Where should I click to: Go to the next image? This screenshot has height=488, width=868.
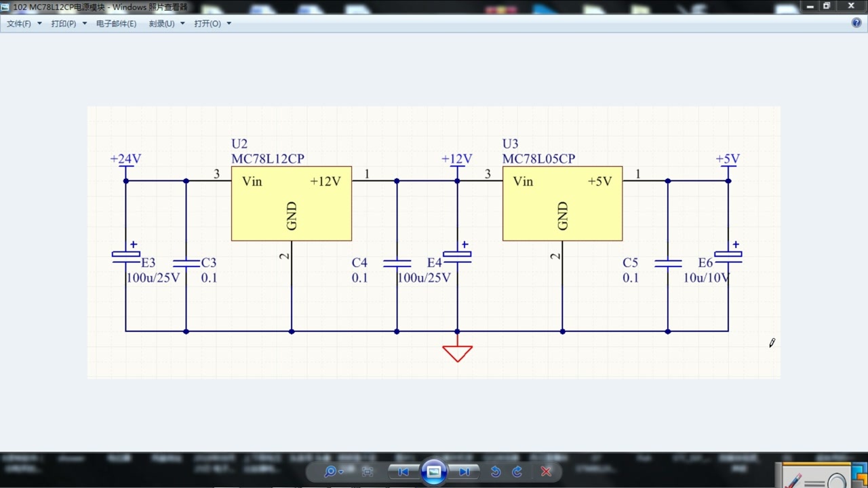[465, 472]
